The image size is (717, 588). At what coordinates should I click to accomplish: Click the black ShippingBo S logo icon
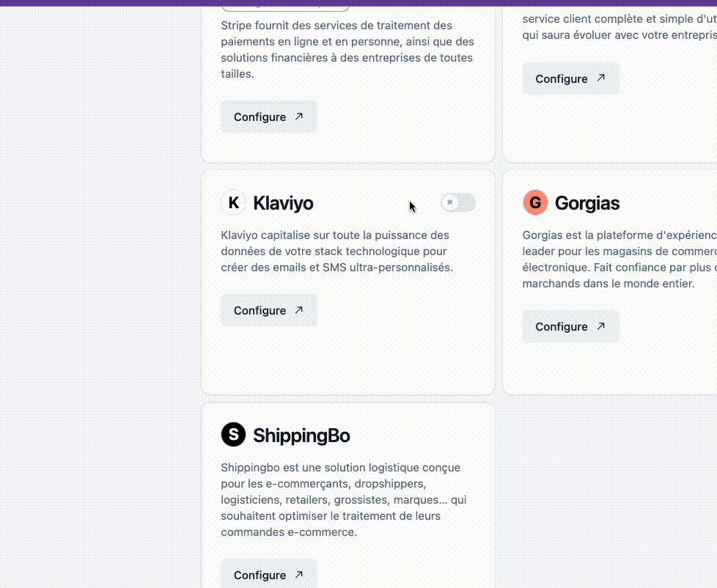pos(234,434)
